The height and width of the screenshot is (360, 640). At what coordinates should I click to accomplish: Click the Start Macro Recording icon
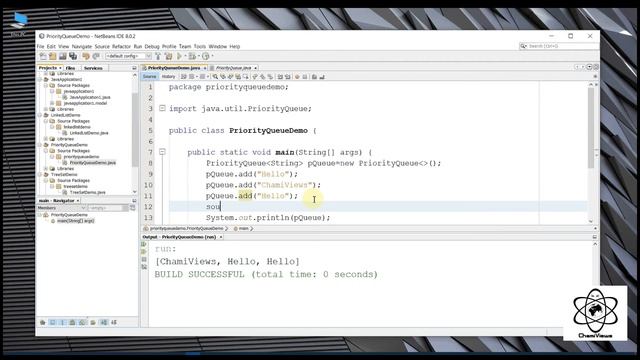297,76
